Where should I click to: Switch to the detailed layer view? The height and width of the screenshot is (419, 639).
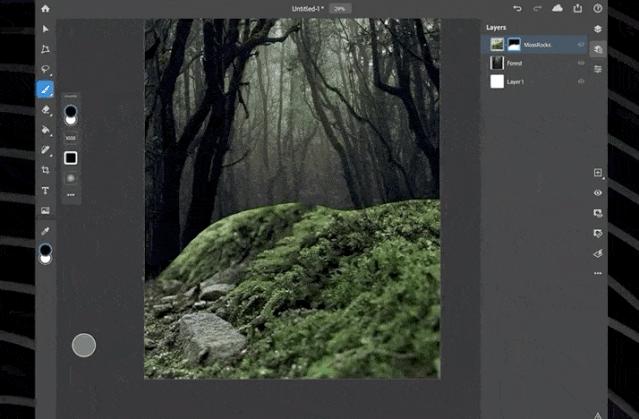pyautogui.click(x=598, y=49)
